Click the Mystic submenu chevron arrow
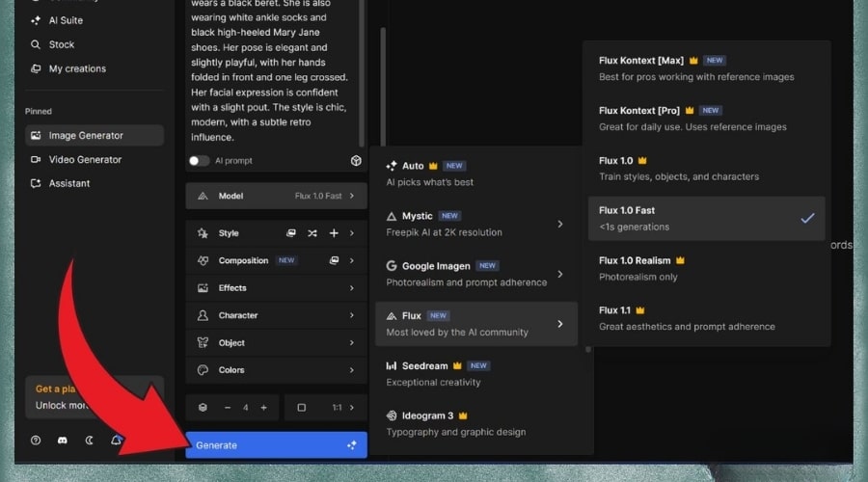 [x=560, y=224]
